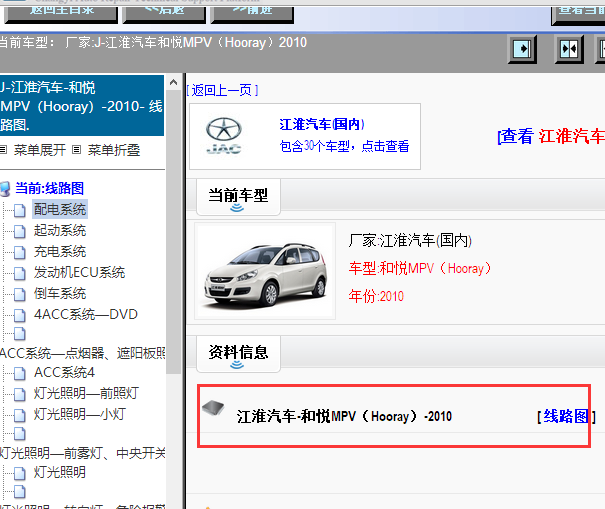Open the ACC系统—点烟器、遮阳板 tree item
Image resolution: width=605 pixels, height=509 pixels.
click(83, 353)
